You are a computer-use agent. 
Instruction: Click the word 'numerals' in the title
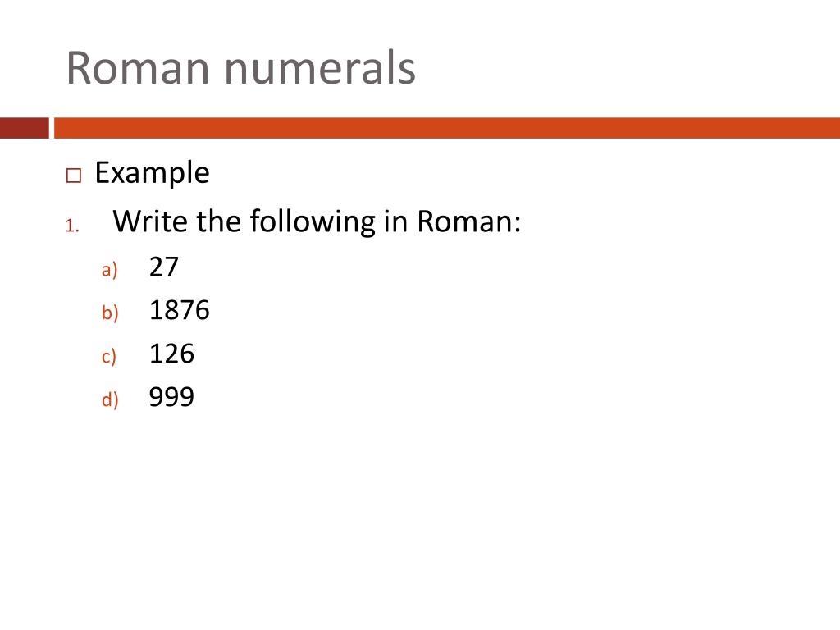tap(320, 69)
